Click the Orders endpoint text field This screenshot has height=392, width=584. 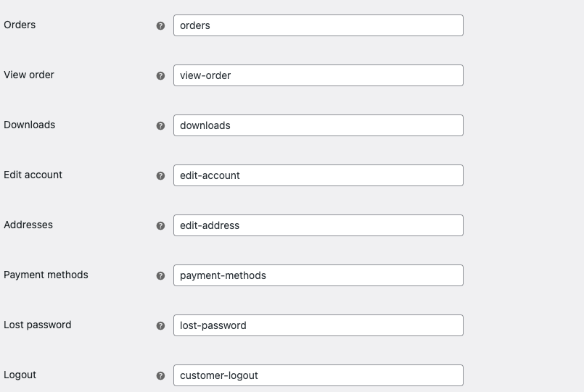(x=318, y=25)
